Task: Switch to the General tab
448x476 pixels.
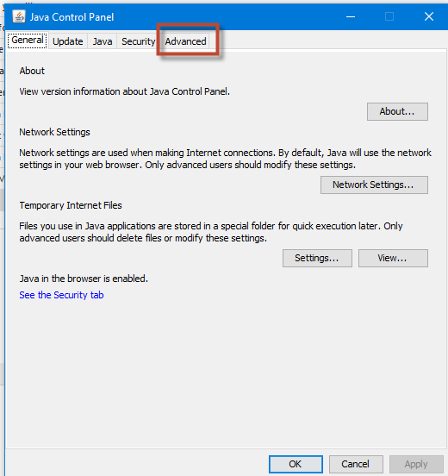Action: pyautogui.click(x=28, y=41)
